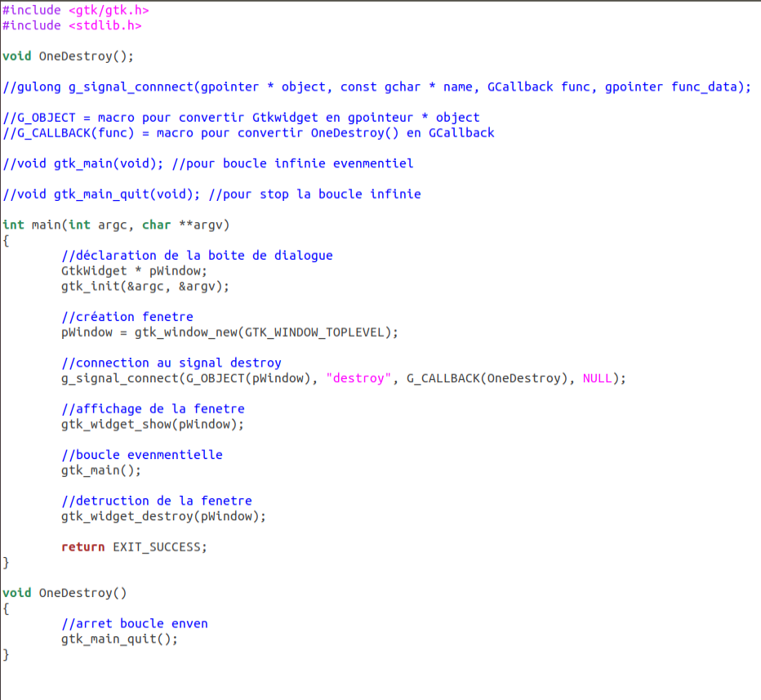The image size is (761, 700).
Task: Click the '//G_CALLBACK(func) = macro' comment line
Action: pyautogui.click(x=248, y=133)
